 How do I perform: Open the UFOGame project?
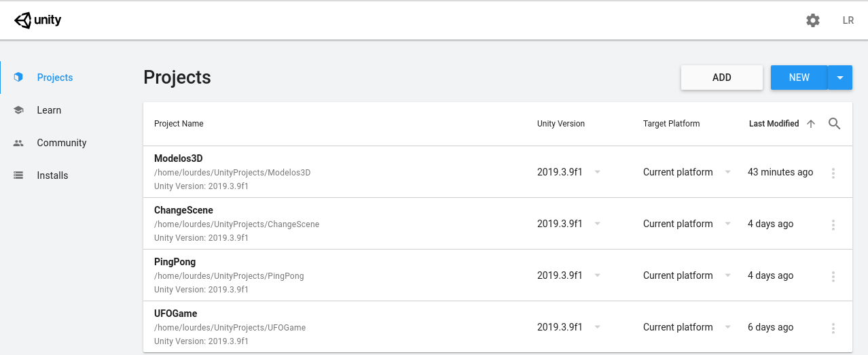click(x=175, y=314)
